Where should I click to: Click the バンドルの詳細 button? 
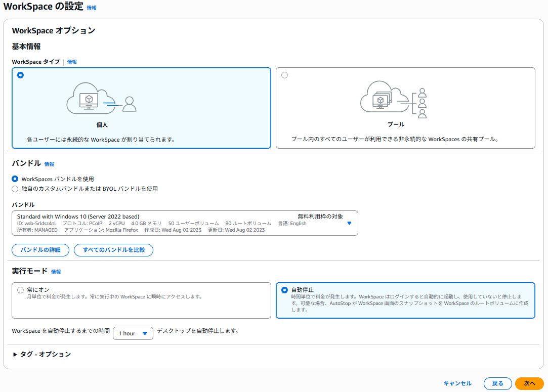40,250
